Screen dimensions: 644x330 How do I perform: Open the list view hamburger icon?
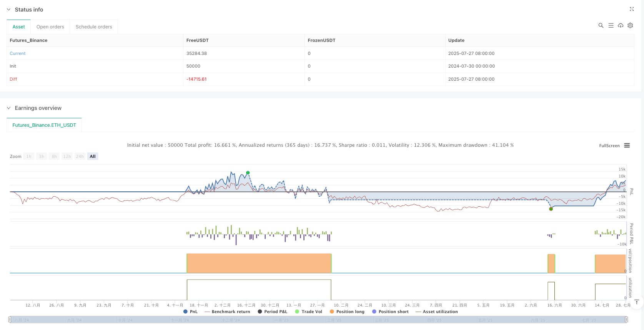[x=611, y=25]
